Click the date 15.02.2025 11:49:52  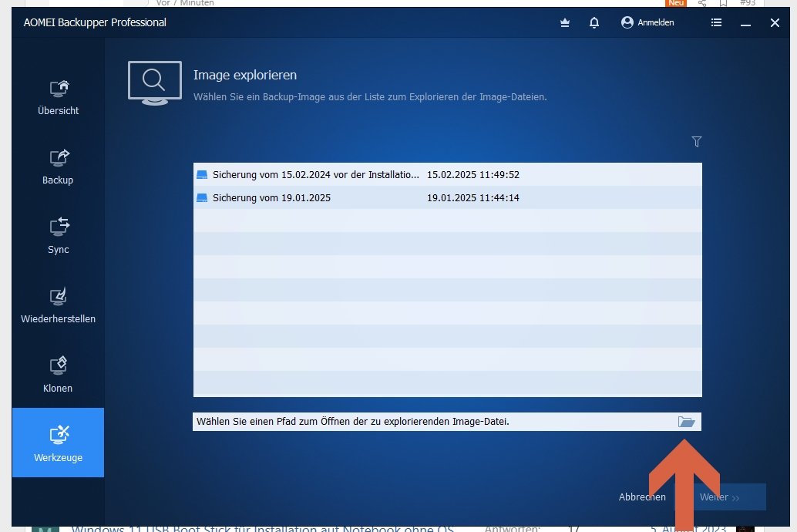472,174
